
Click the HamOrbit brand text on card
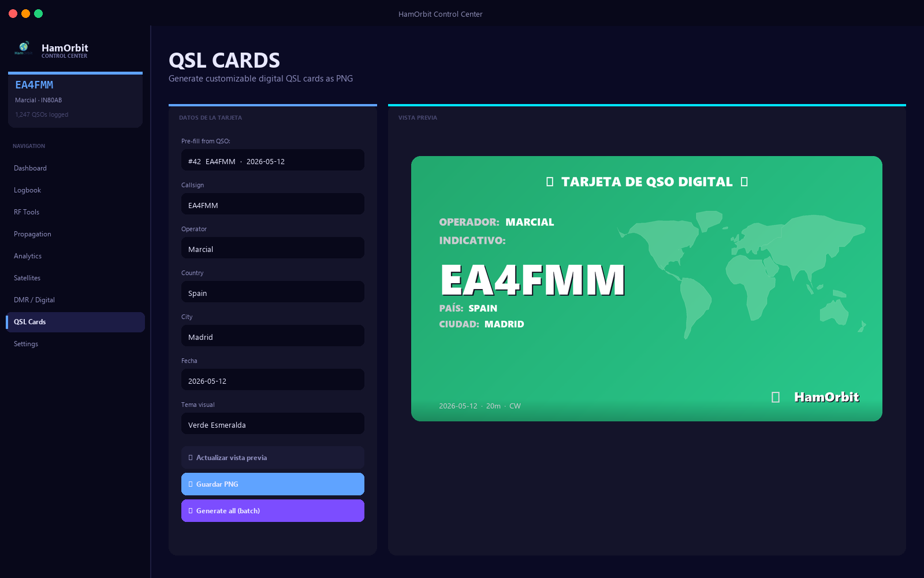[x=826, y=397]
